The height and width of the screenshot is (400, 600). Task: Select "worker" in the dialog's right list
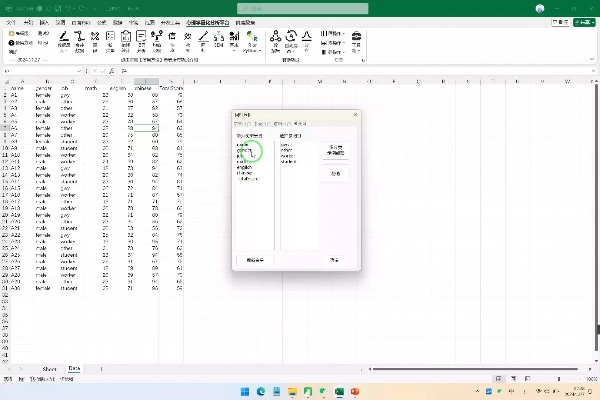pos(289,155)
